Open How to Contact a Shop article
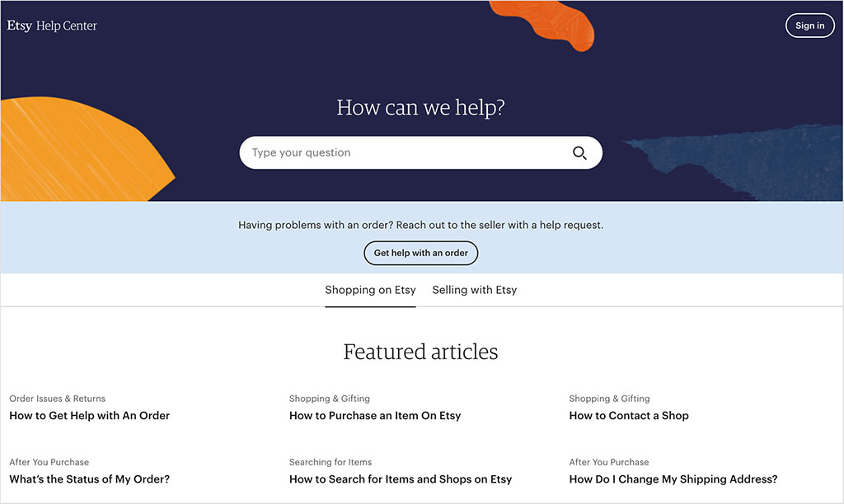 pyautogui.click(x=629, y=416)
